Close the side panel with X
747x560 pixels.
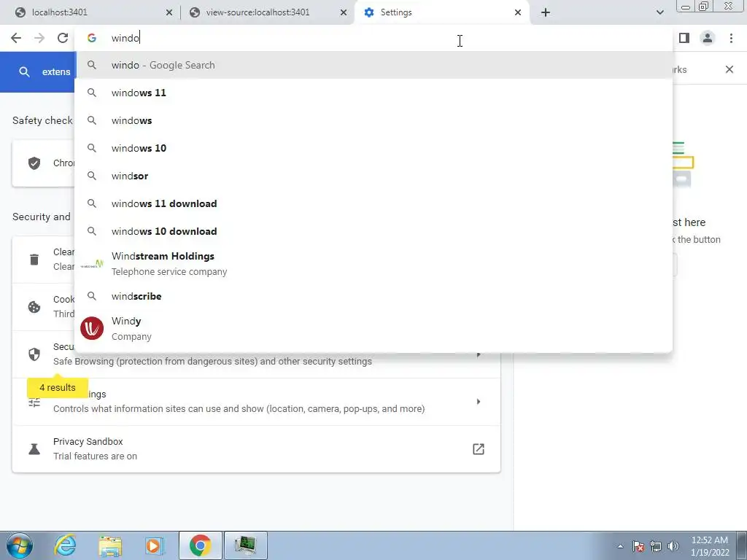click(729, 69)
